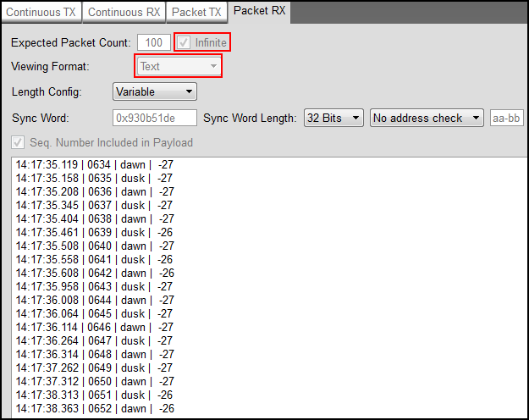Click the aa-bb address input field
The width and height of the screenshot is (529, 420).
click(506, 118)
